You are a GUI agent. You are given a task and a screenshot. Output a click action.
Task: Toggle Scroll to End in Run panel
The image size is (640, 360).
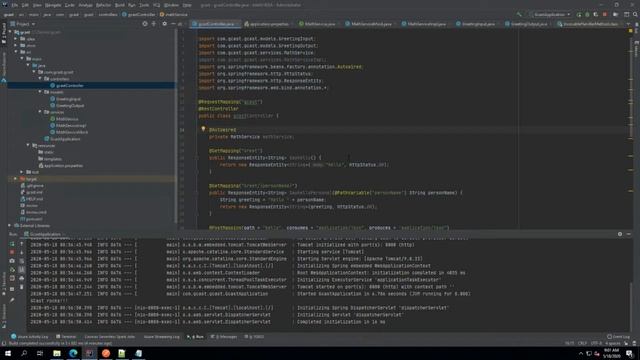pyautogui.click(x=22, y=269)
